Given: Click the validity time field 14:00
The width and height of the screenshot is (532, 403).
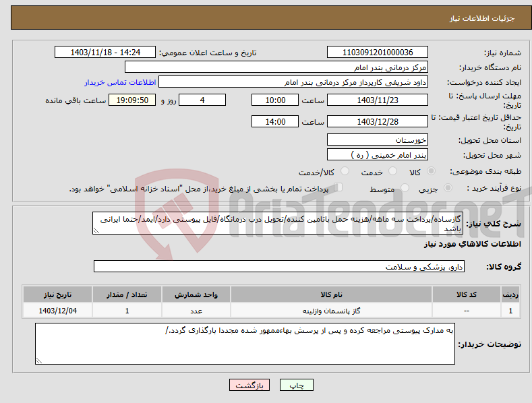Looking at the screenshot, I should (275, 121).
